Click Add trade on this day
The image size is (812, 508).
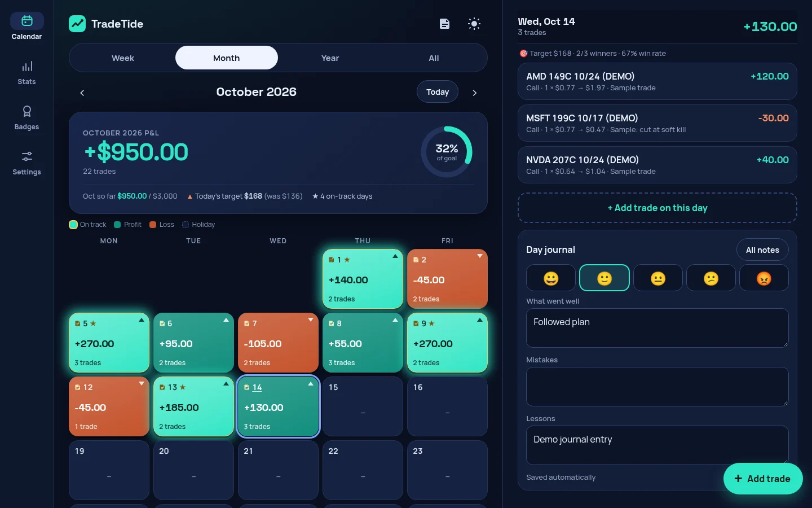657,208
